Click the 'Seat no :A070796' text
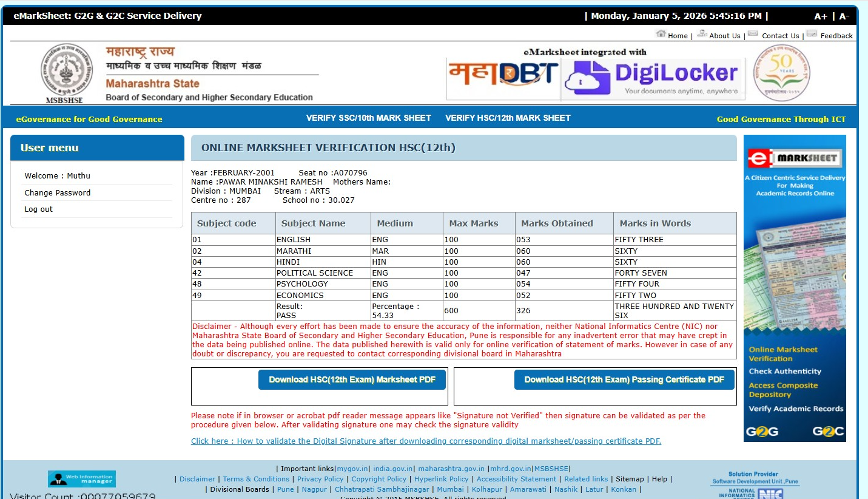 pos(333,173)
